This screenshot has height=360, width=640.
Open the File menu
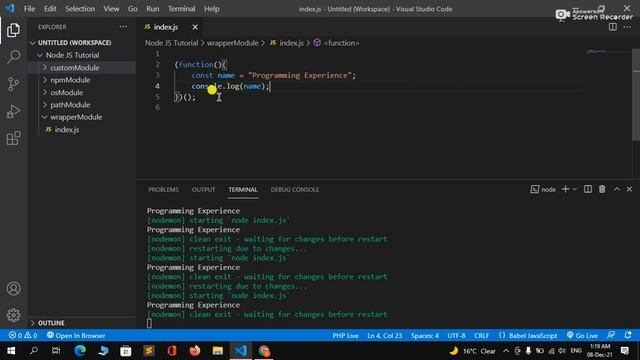tap(29, 9)
